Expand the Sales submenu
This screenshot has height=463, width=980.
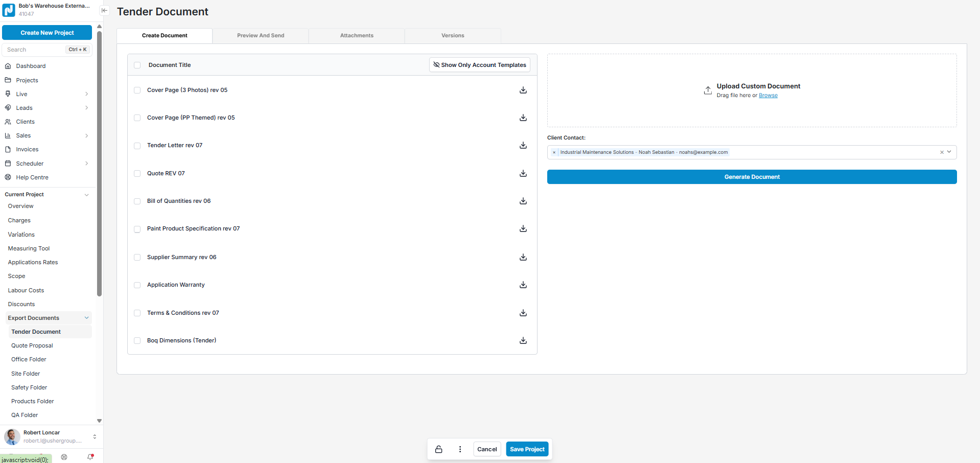pyautogui.click(x=86, y=136)
